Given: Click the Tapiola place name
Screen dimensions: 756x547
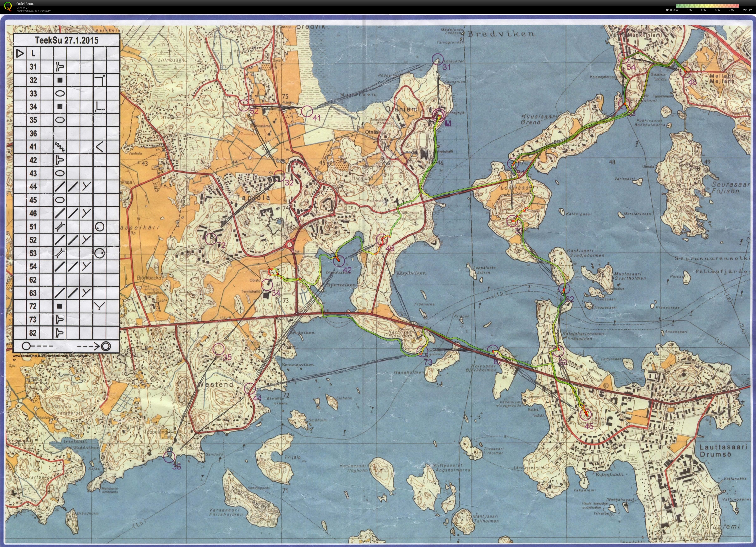Looking at the screenshot, I should (253, 197).
